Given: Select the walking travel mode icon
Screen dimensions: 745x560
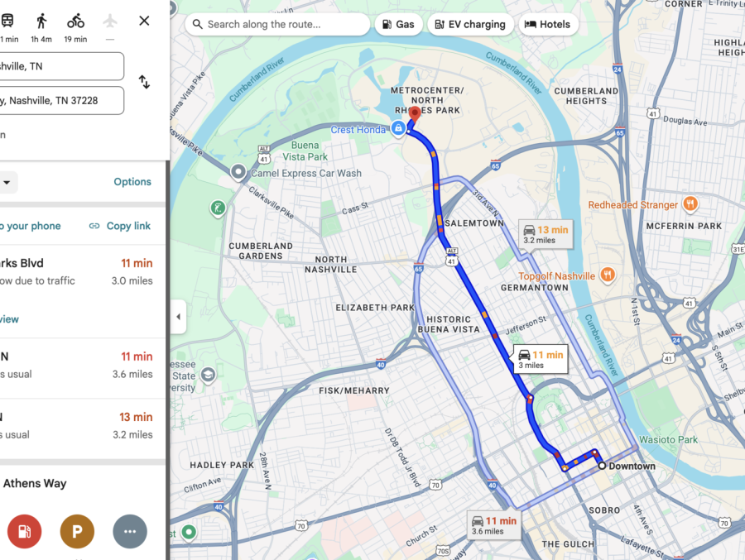Looking at the screenshot, I should (41, 22).
